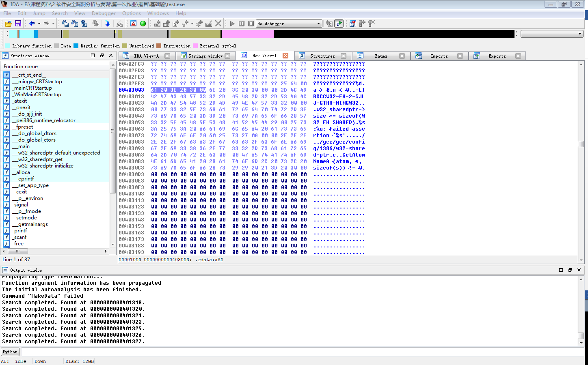The image size is (588, 365).
Task: Click the Regular function legend swatch
Action: pyautogui.click(x=76, y=46)
